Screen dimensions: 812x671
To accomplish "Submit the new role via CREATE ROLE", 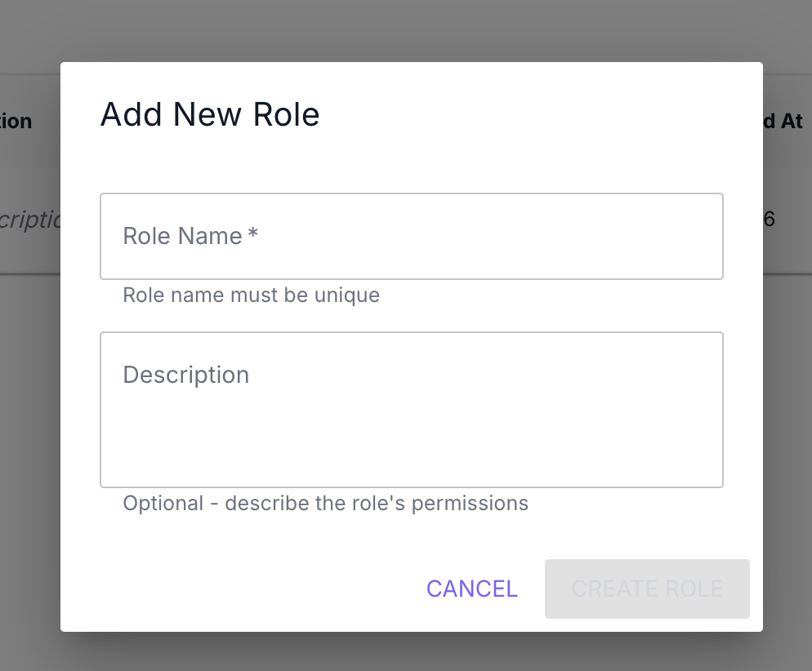I will (646, 589).
